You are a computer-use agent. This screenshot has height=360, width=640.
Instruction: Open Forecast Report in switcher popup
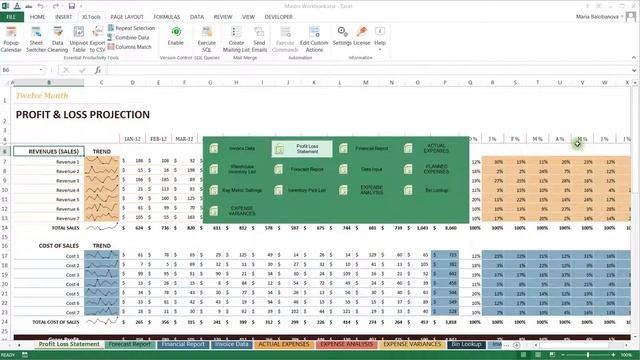[300, 169]
